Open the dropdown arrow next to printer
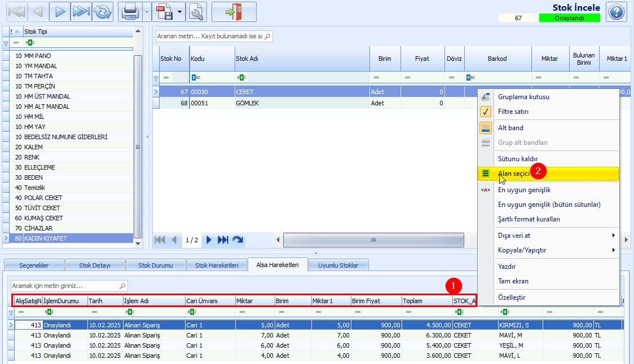 pos(147,12)
